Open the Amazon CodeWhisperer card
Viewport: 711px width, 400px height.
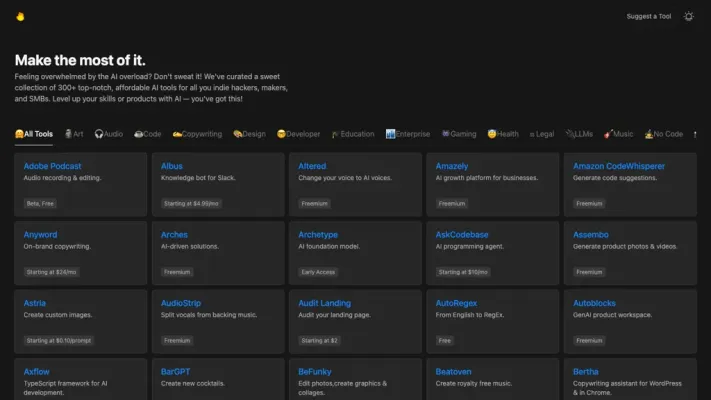click(x=616, y=166)
